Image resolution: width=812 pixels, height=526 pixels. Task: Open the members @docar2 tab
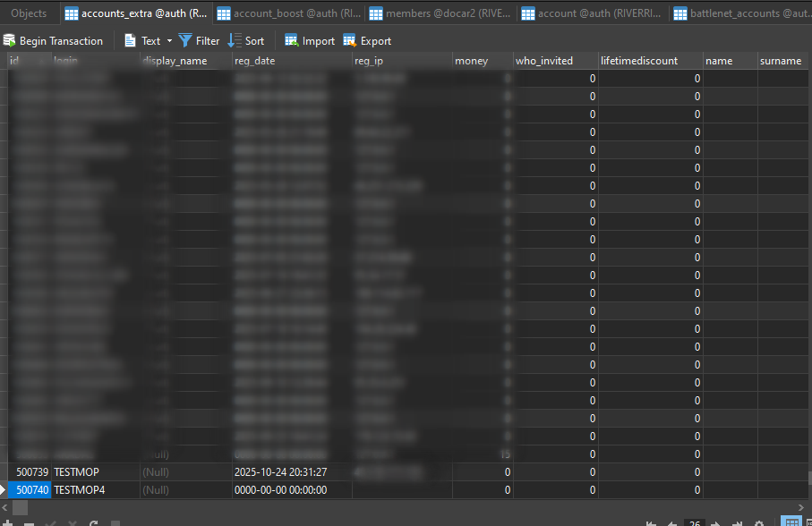click(441, 13)
